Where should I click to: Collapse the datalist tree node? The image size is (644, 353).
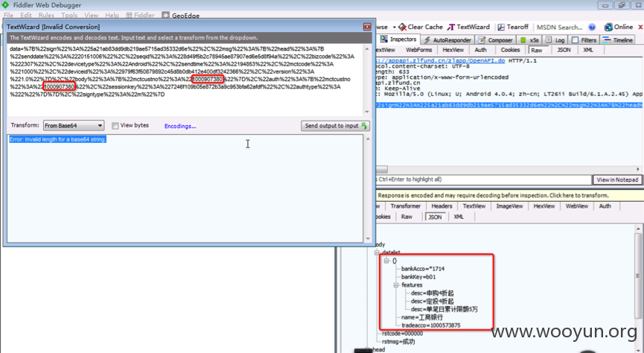pos(377,252)
